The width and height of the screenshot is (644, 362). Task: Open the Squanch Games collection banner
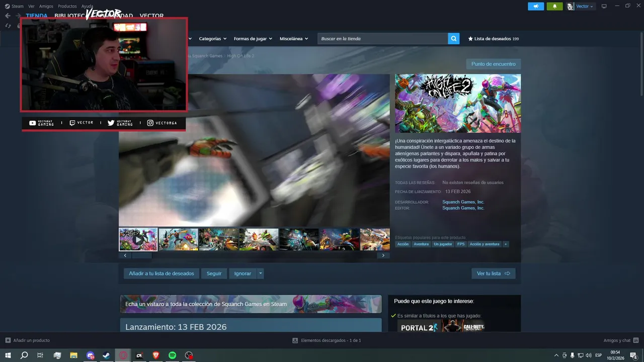coord(251,304)
